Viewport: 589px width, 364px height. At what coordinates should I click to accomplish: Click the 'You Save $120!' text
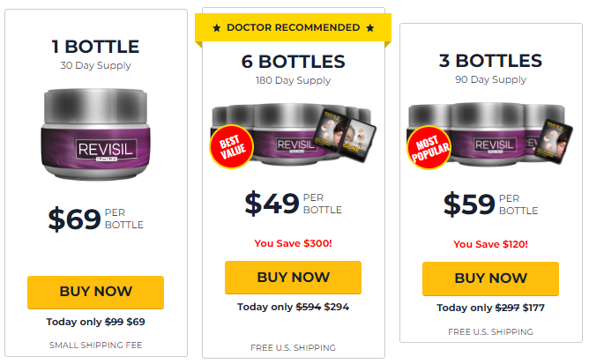(490, 244)
